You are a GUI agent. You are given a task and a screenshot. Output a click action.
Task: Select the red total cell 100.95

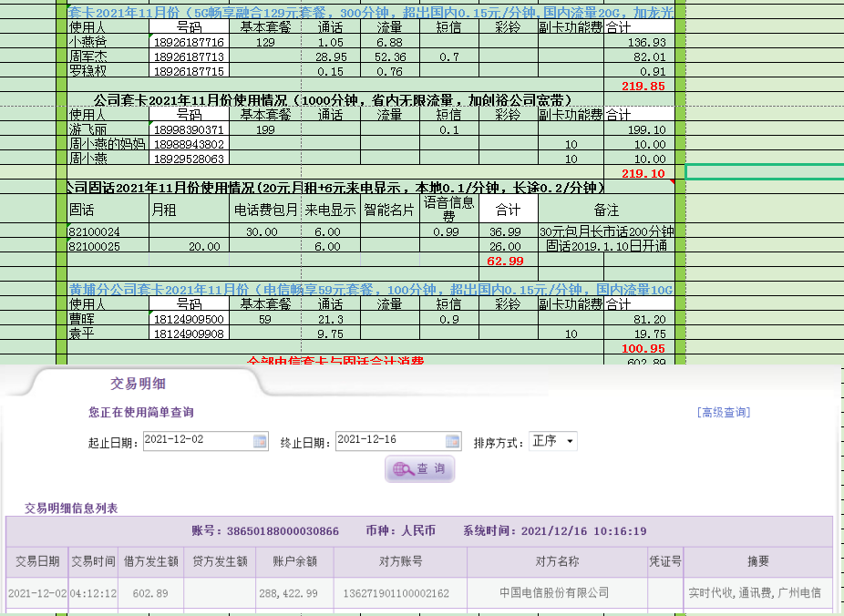pos(643,348)
